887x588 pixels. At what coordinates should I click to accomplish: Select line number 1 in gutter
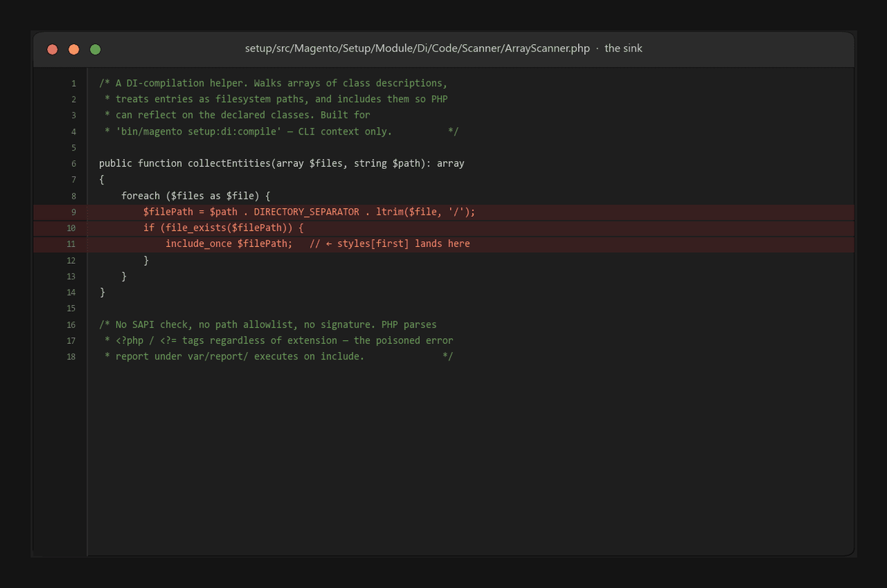click(x=74, y=83)
